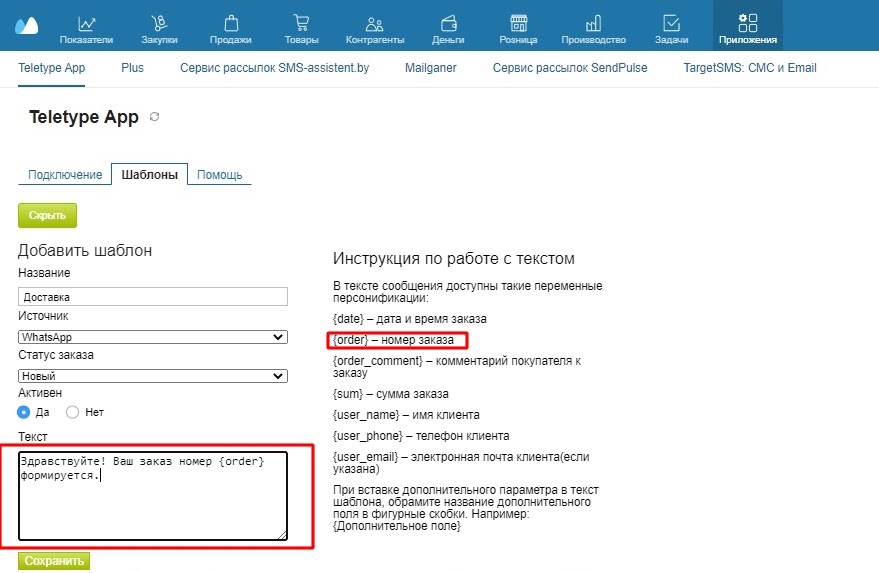
Task: Click the textarea resize handle corner
Action: click(x=283, y=535)
